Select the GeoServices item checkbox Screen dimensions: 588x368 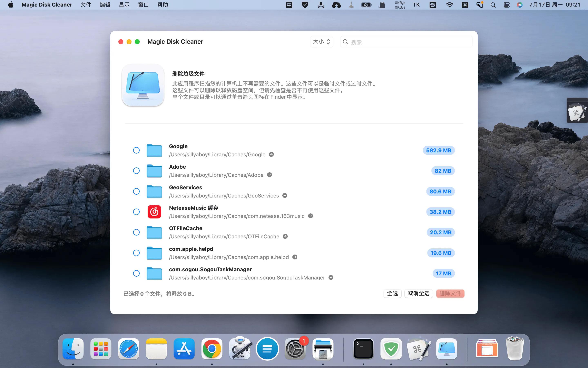click(136, 192)
